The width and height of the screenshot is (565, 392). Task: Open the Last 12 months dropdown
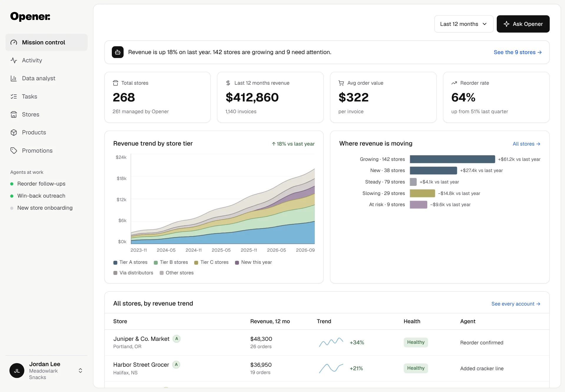click(464, 24)
